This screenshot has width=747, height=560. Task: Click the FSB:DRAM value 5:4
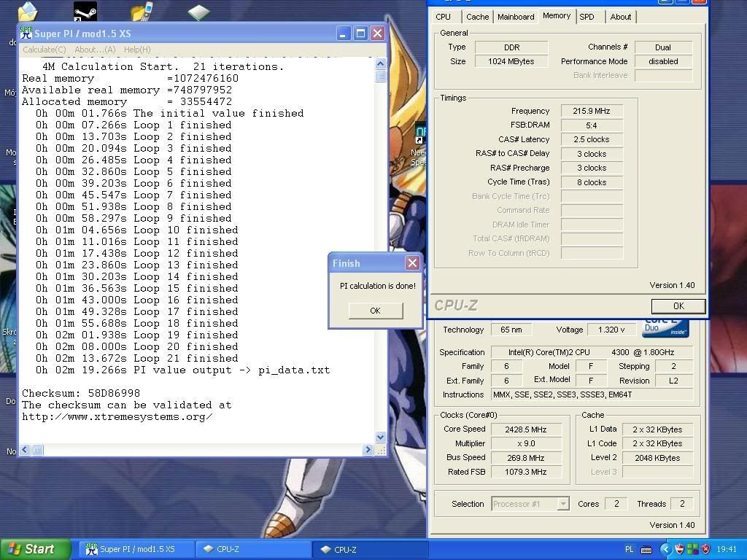click(x=592, y=125)
